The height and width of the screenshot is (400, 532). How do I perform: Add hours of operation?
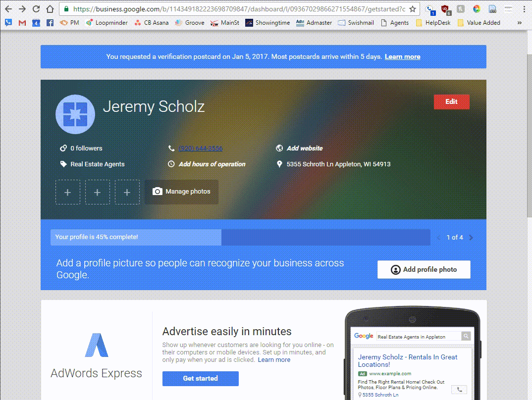[x=212, y=164]
